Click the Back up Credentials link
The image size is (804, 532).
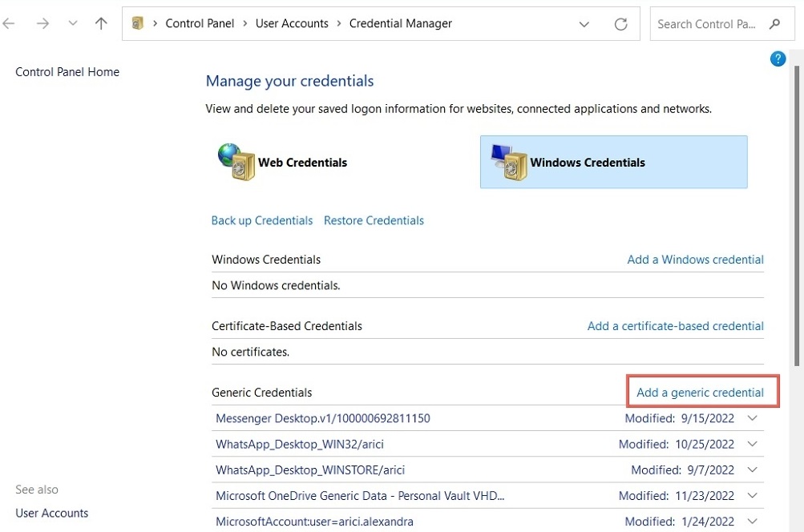(261, 220)
